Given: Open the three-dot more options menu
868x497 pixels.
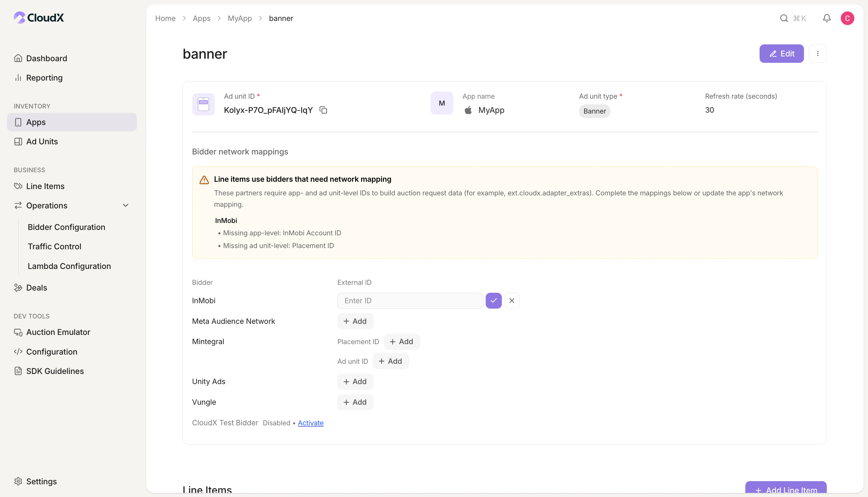Looking at the screenshot, I should pos(818,54).
